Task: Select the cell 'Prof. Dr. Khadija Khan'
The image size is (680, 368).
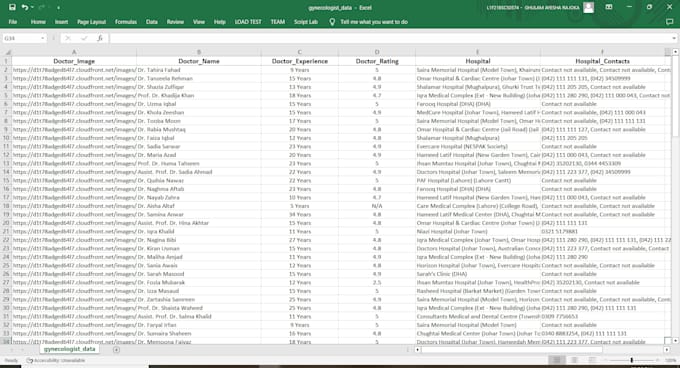Action: pos(199,95)
